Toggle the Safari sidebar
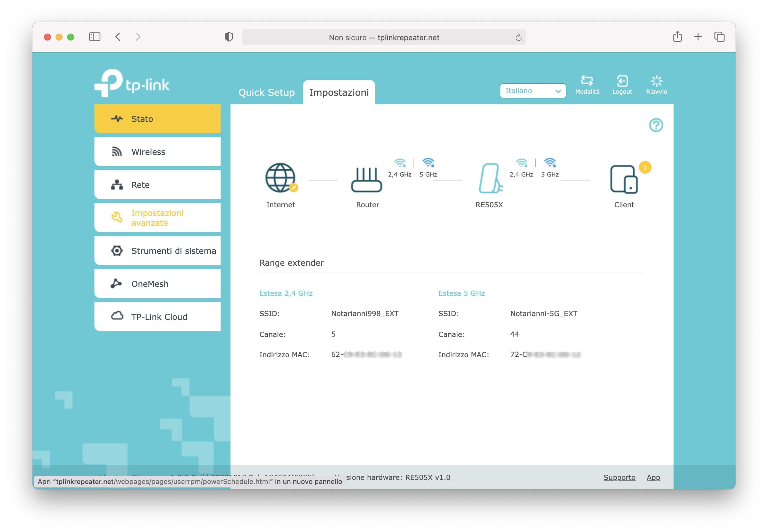This screenshot has height=532, width=768. (95, 37)
